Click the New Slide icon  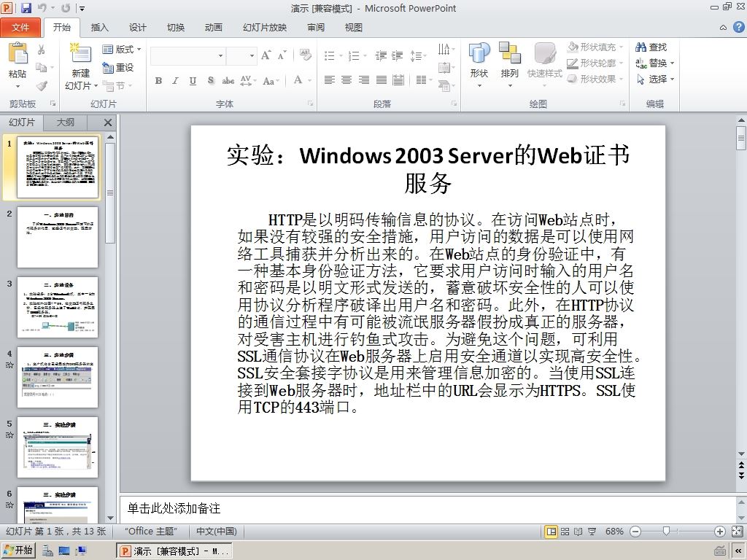(80, 52)
